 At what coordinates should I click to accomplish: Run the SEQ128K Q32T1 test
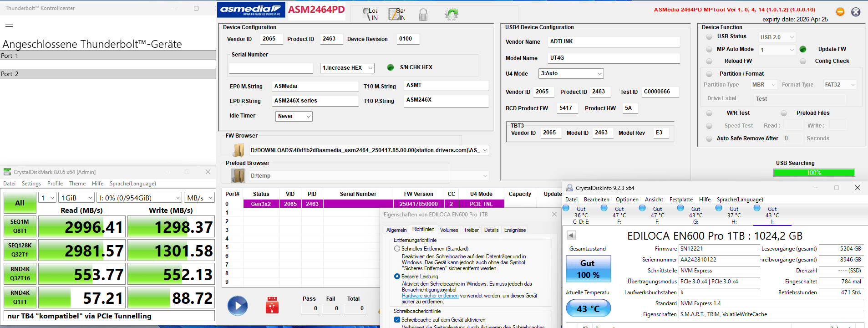click(x=20, y=250)
